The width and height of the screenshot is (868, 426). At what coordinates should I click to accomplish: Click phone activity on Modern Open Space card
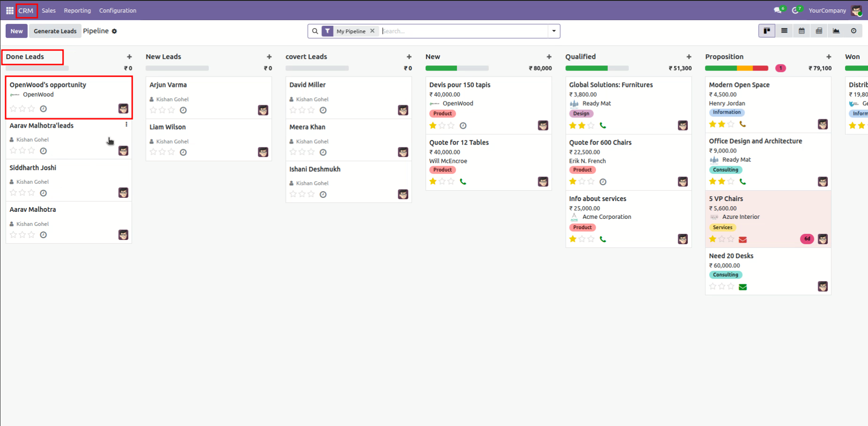743,124
